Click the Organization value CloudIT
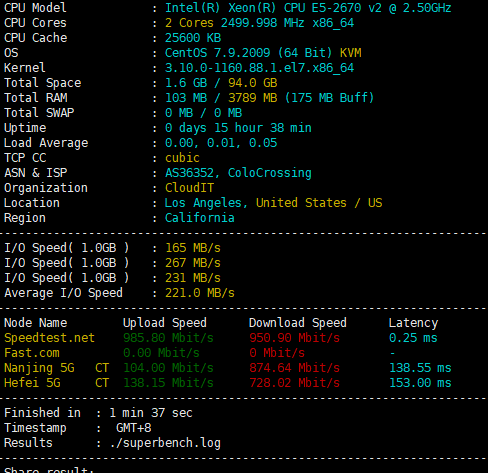Screen dimensions: 488x473 (x=189, y=188)
